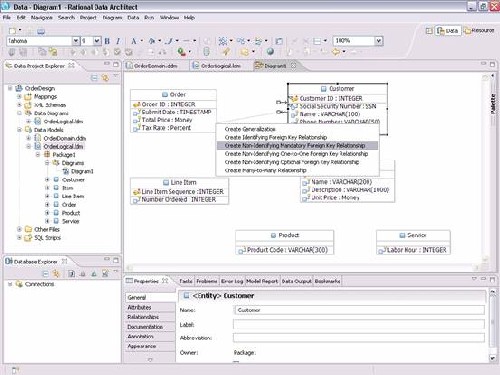Click the Product entity icon in diagram
Screen dimensions: 500x375
273,235
